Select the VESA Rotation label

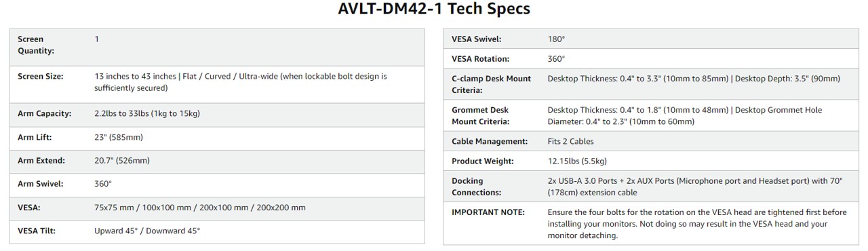coord(481,59)
